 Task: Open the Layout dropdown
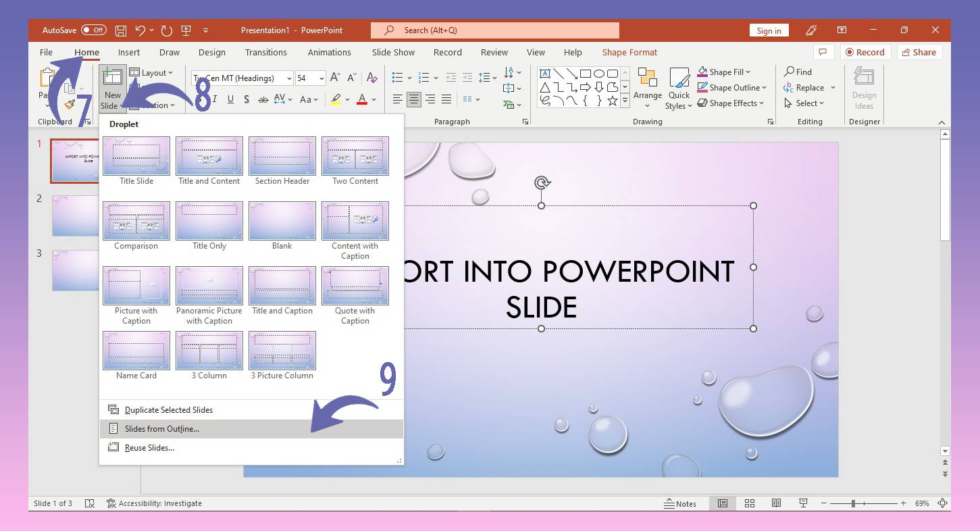151,73
